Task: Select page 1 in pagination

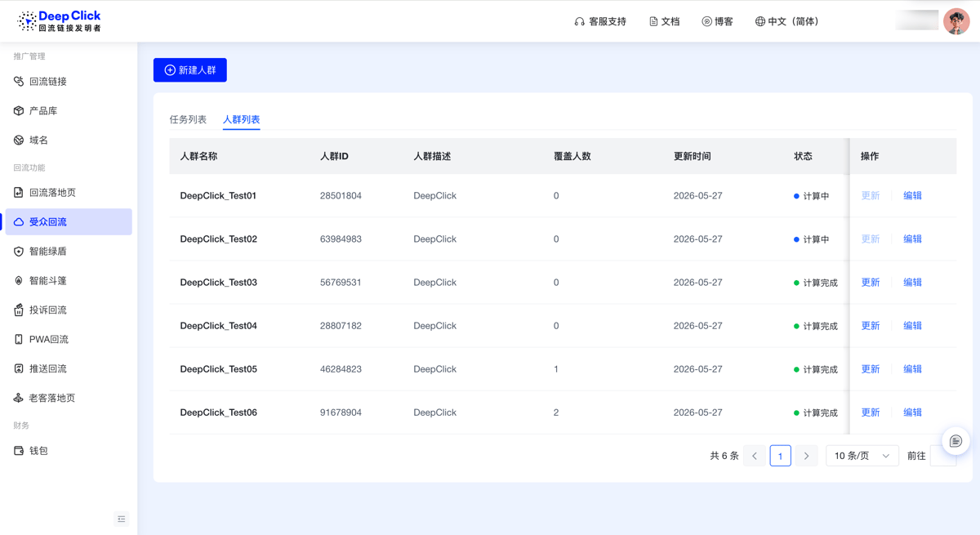Action: 780,456
